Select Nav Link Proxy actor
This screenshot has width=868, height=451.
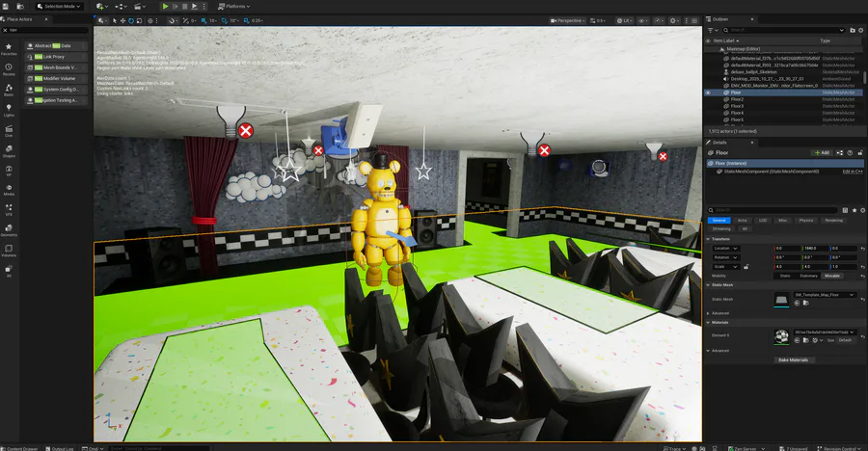(55, 57)
